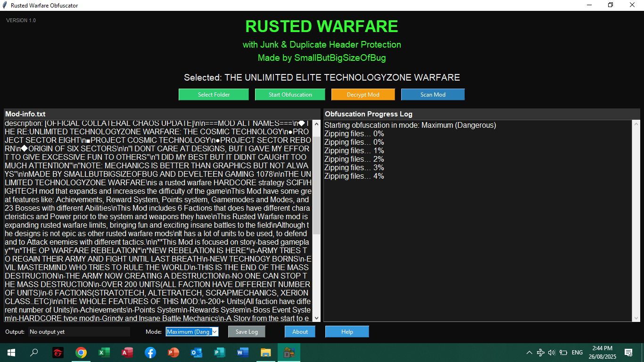Click the battery tray icon

pos(563,353)
